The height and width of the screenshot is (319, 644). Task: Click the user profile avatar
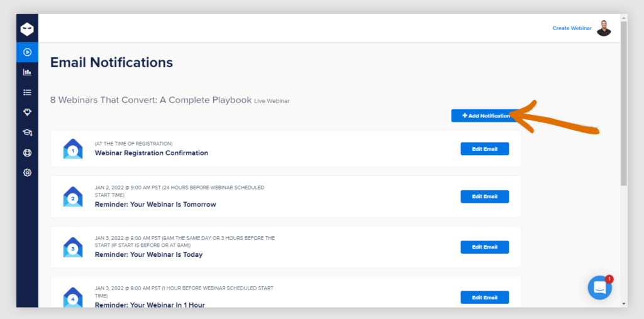tap(604, 28)
